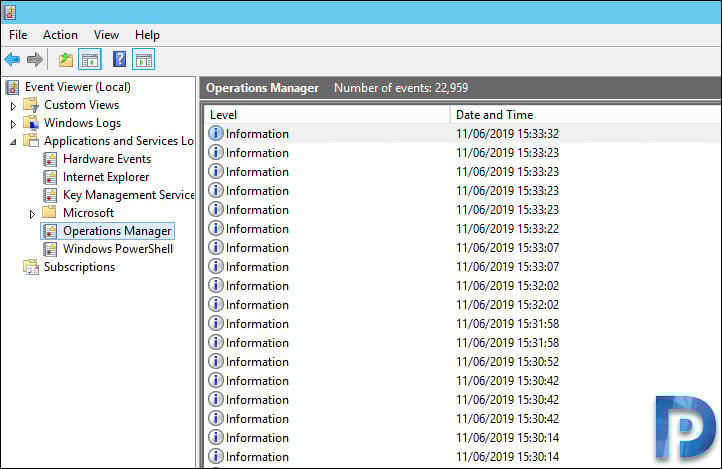Image resolution: width=722 pixels, height=469 pixels.
Task: Select the event dated 11/06/2019 15:33:32
Action: (462, 133)
